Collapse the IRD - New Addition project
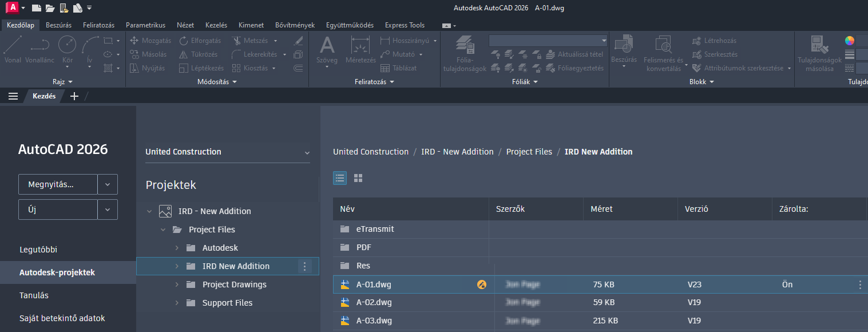868x332 pixels. coord(149,211)
